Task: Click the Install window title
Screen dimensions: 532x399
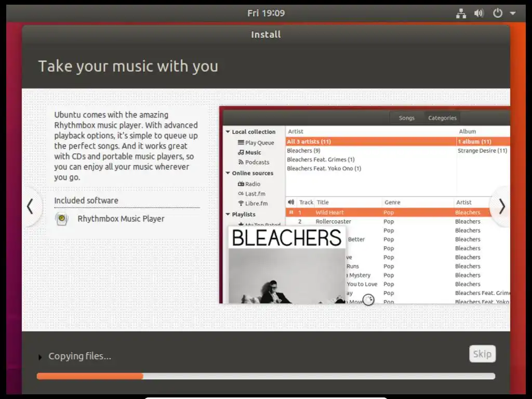Action: [266, 35]
